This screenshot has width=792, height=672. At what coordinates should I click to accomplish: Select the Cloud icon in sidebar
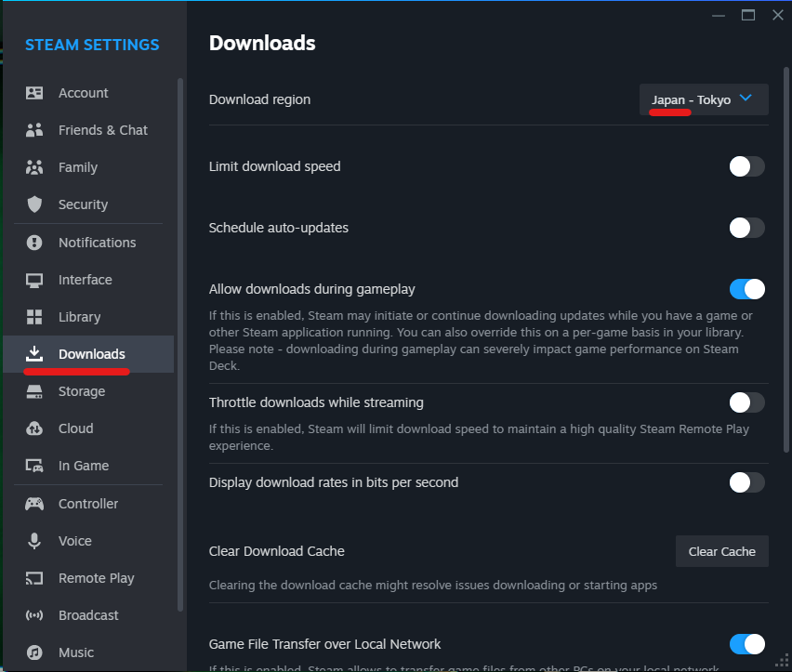point(34,428)
